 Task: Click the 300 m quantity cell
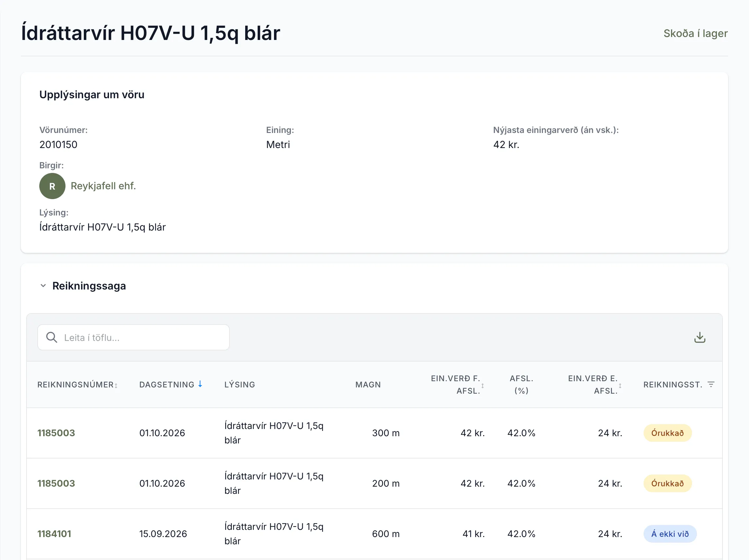[x=386, y=433]
